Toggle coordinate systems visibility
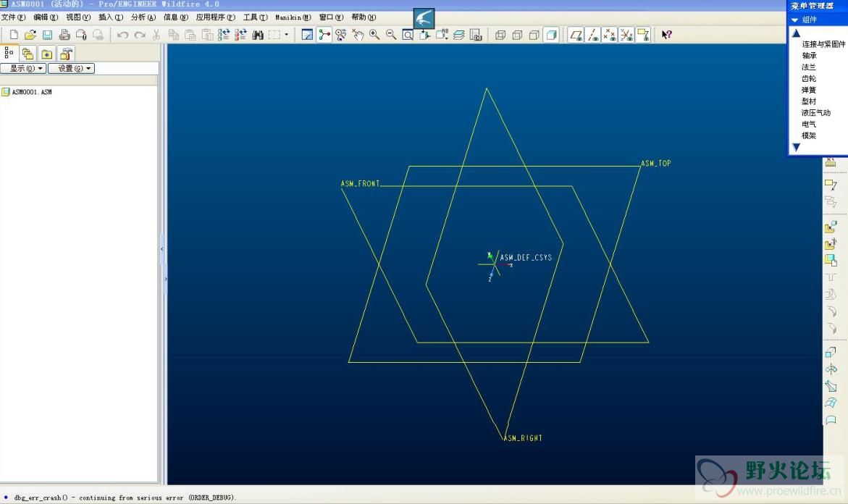 (x=626, y=35)
